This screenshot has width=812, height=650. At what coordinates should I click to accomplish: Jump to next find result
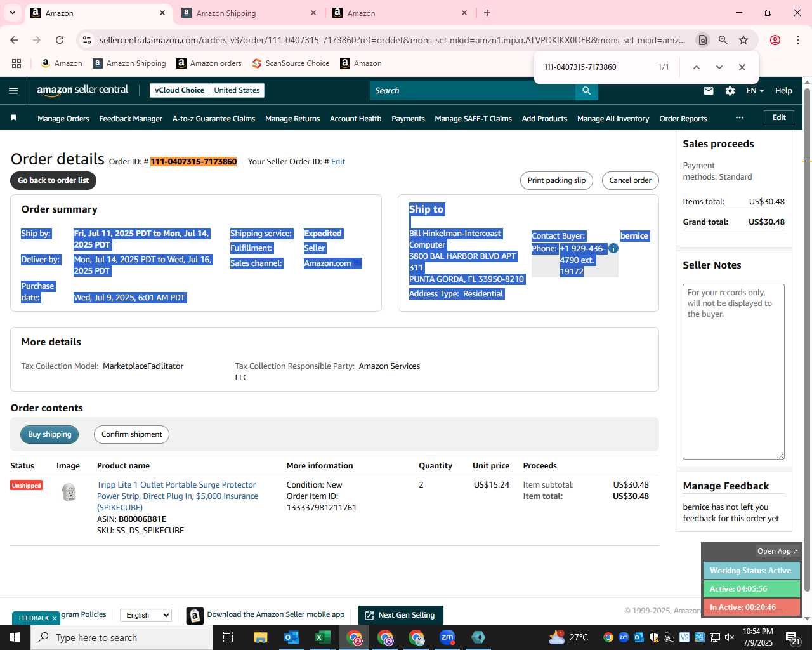pos(719,67)
